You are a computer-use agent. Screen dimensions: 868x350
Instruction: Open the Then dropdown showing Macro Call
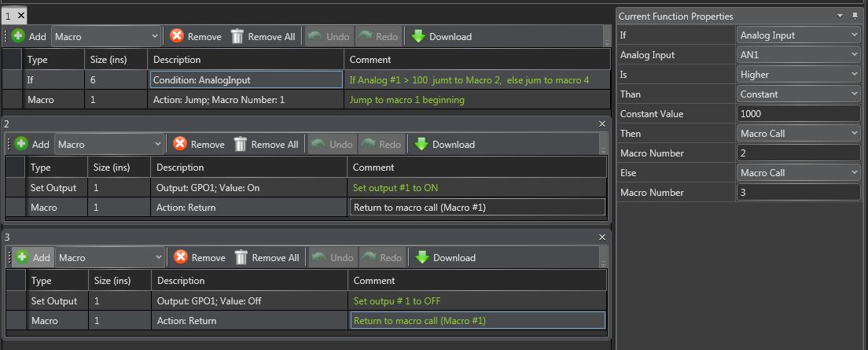click(855, 134)
